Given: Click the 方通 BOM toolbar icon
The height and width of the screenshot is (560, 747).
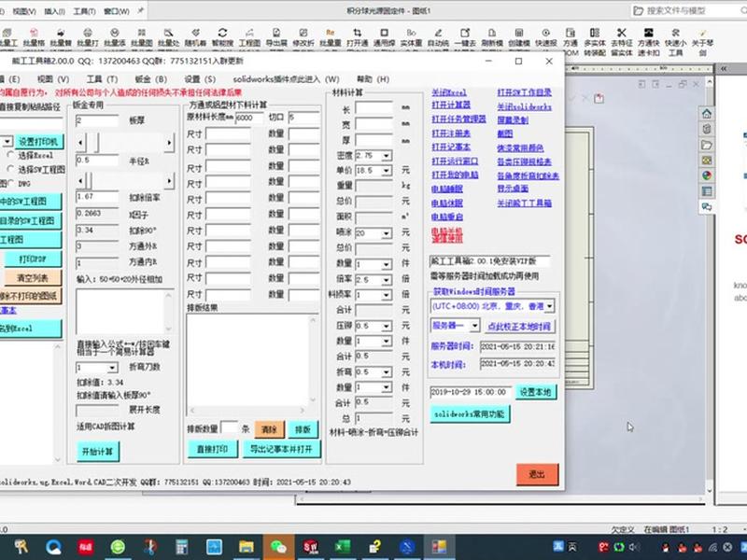Looking at the screenshot, I should click(x=571, y=33).
